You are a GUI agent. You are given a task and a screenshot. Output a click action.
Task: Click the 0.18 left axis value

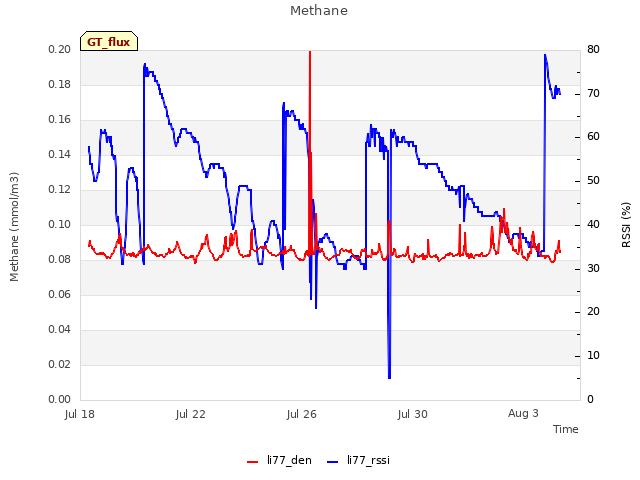pos(60,85)
